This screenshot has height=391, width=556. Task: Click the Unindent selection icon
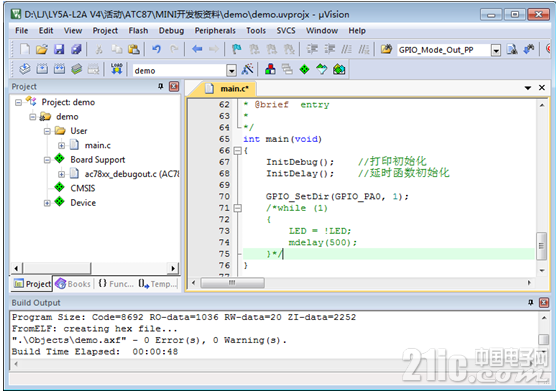tap(330, 49)
